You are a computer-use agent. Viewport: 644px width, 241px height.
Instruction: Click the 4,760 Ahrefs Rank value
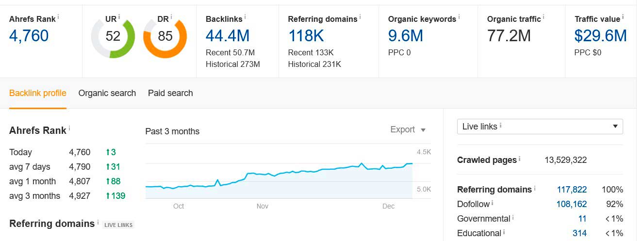pyautogui.click(x=29, y=36)
